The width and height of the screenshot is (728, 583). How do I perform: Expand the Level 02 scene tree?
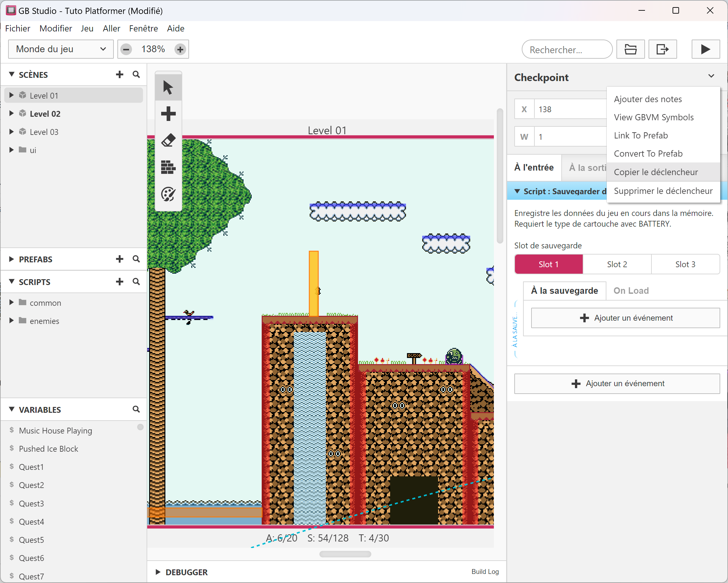[11, 113]
